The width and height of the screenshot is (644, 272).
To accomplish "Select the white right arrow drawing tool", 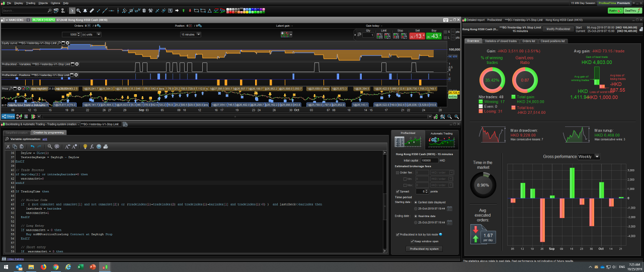I will click(x=177, y=11).
